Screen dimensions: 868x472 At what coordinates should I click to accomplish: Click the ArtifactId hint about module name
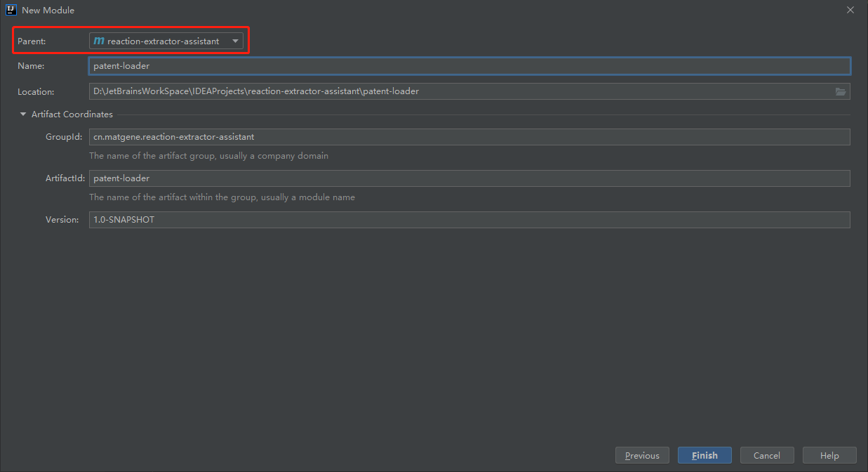[222, 197]
